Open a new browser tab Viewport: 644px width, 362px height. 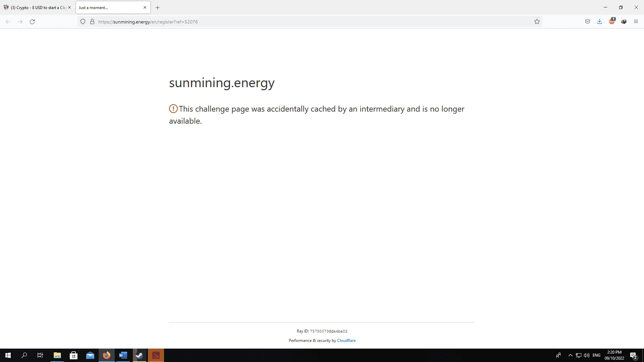click(x=158, y=8)
